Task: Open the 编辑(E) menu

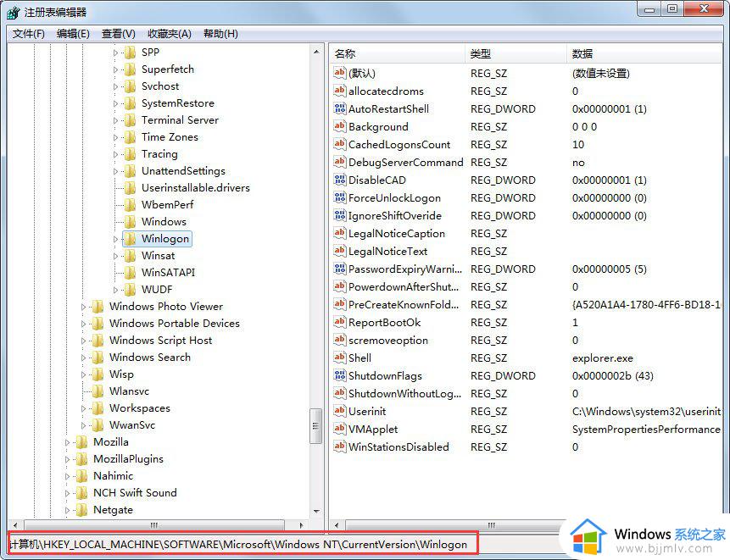Action: point(73,34)
